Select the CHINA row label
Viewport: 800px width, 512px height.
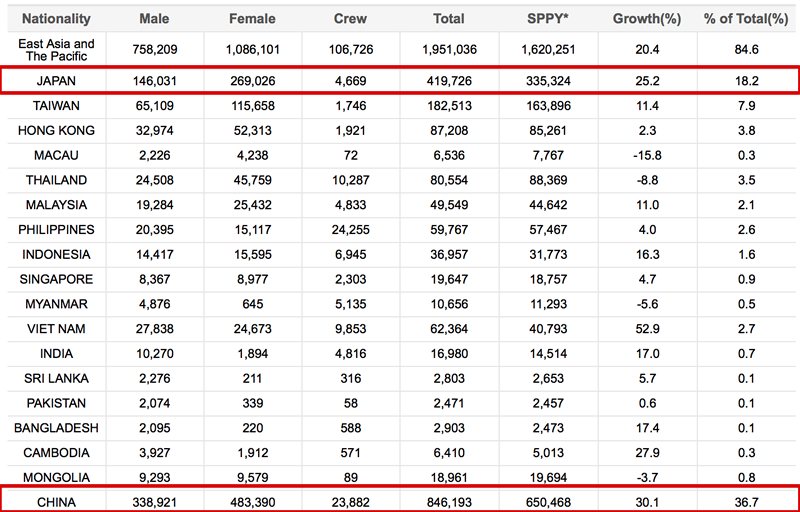[x=56, y=502]
